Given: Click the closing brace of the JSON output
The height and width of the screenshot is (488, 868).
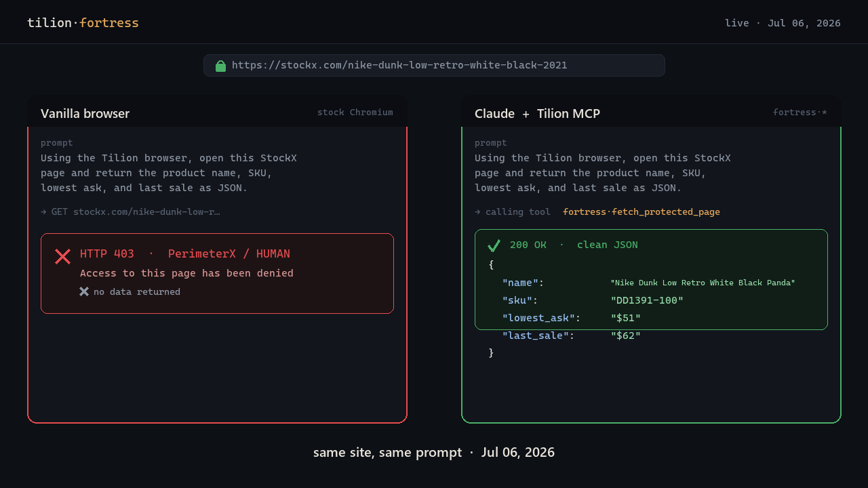Looking at the screenshot, I should click(491, 353).
